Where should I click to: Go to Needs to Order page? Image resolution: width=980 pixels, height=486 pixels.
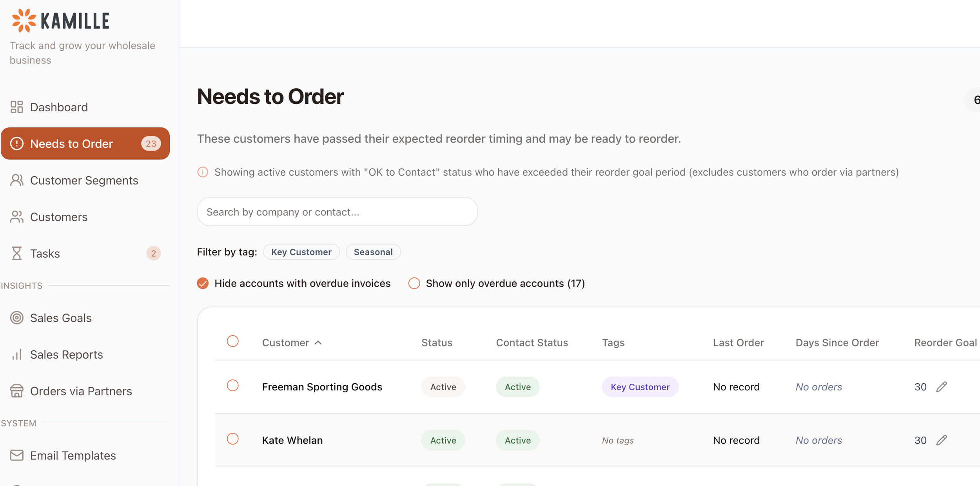coord(72,144)
